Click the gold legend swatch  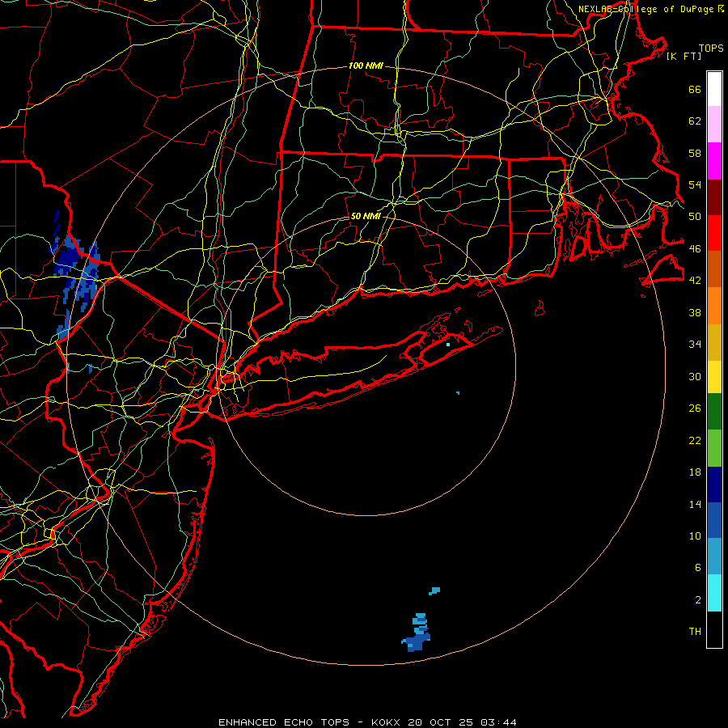coord(714,342)
